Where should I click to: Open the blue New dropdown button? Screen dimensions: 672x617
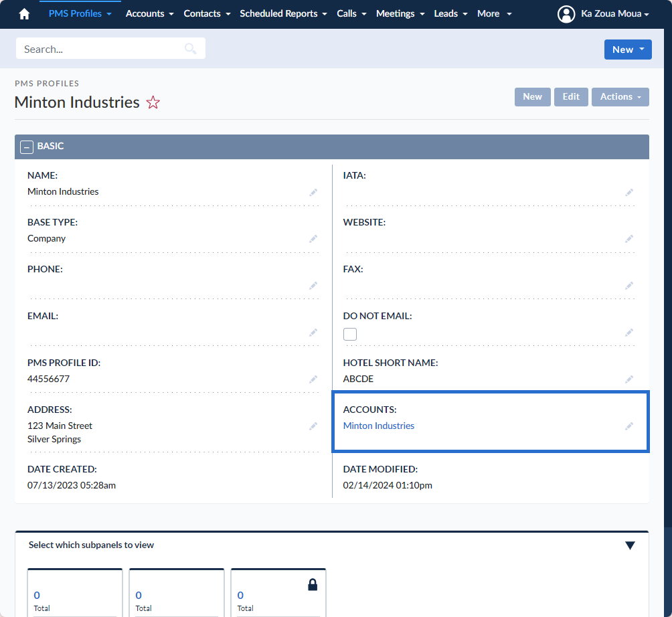[628, 50]
